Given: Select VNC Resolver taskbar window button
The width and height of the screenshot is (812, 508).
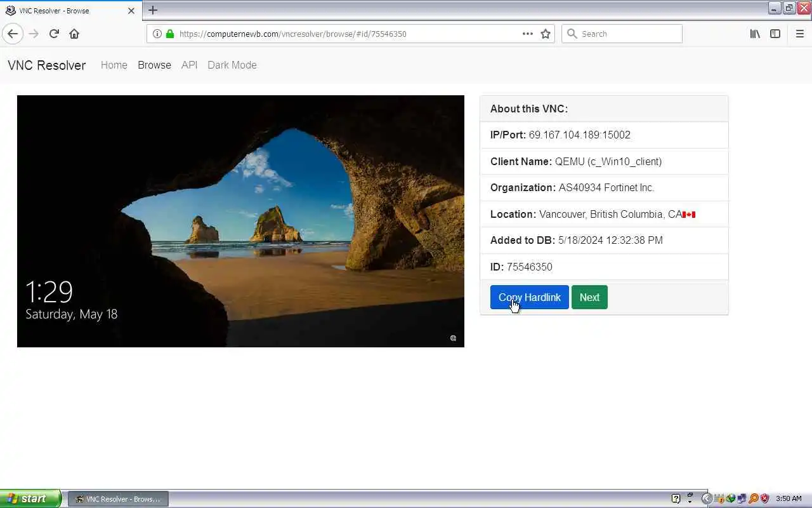Looking at the screenshot, I should [119, 499].
